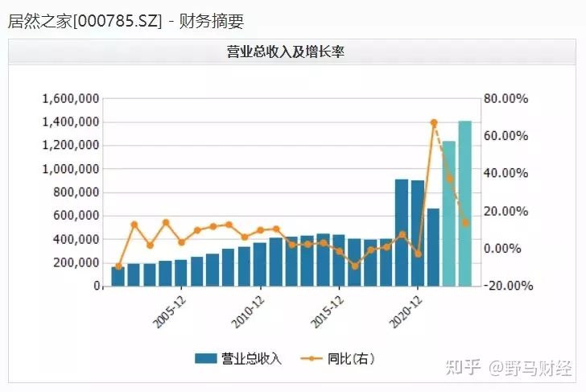The height and width of the screenshot is (392, 586).
Task: Click the 400,000 left axis value
Action: (76, 239)
